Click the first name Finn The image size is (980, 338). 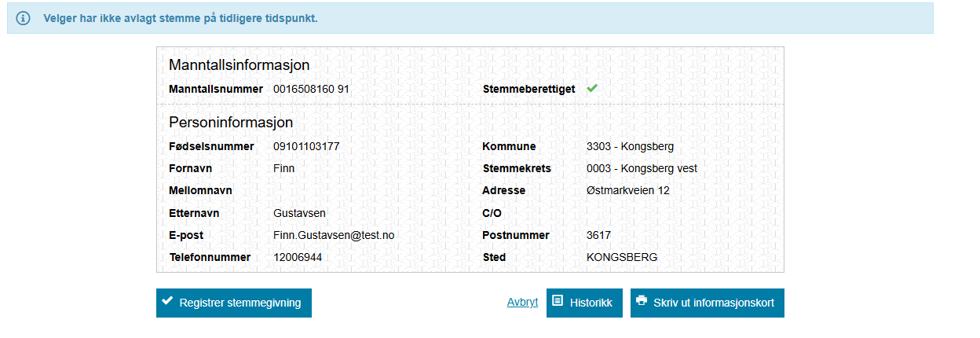[x=284, y=168]
